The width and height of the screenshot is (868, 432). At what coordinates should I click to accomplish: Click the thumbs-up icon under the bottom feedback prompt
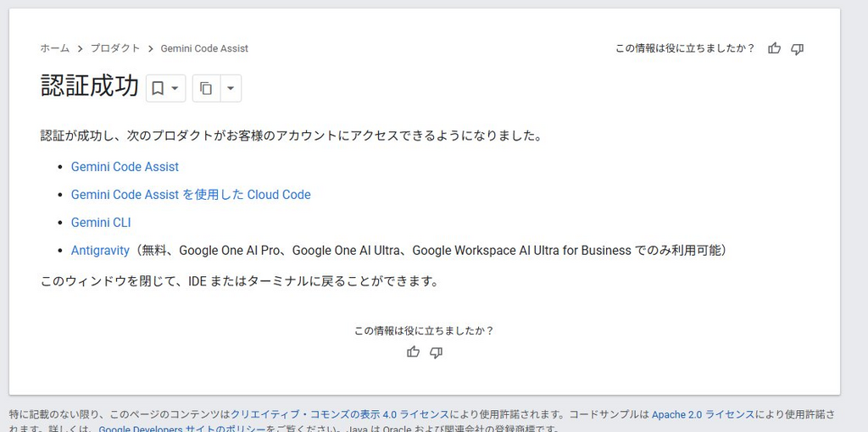pos(413,352)
